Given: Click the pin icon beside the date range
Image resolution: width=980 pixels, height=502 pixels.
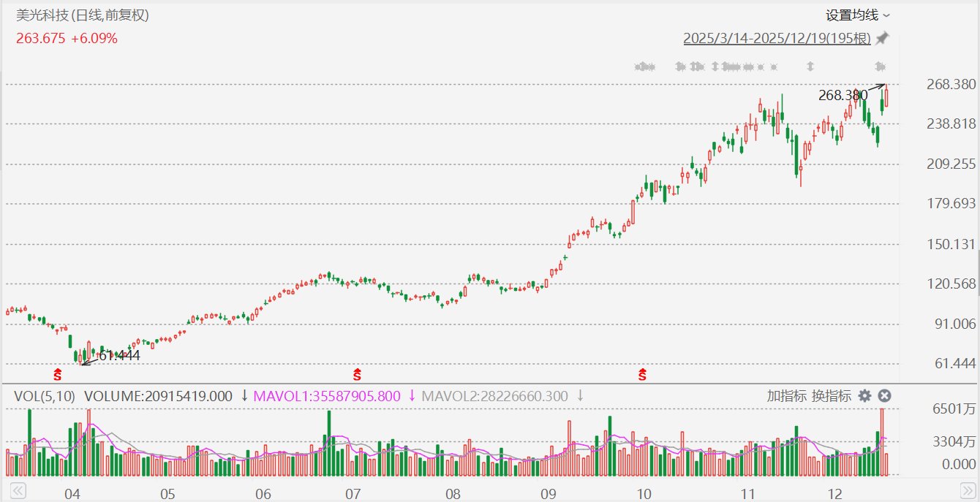Looking at the screenshot, I should pyautogui.click(x=883, y=38).
